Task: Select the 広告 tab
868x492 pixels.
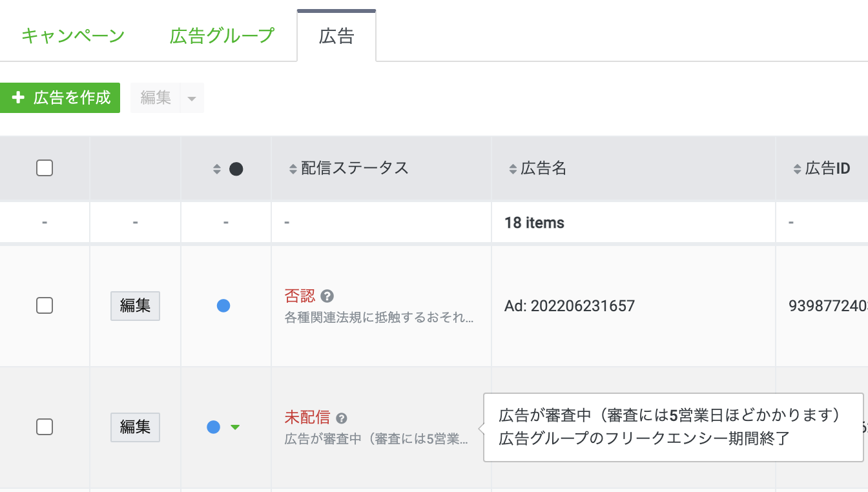Action: [336, 36]
